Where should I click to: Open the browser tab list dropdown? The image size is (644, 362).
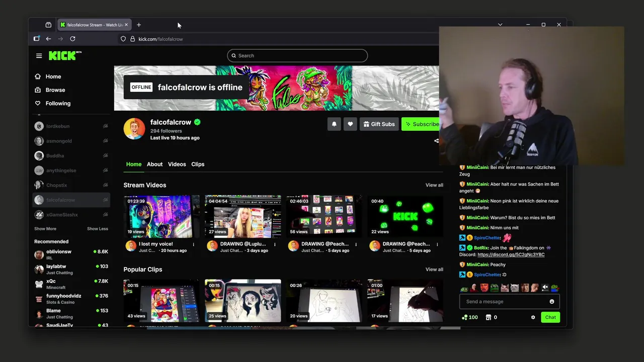click(500, 25)
